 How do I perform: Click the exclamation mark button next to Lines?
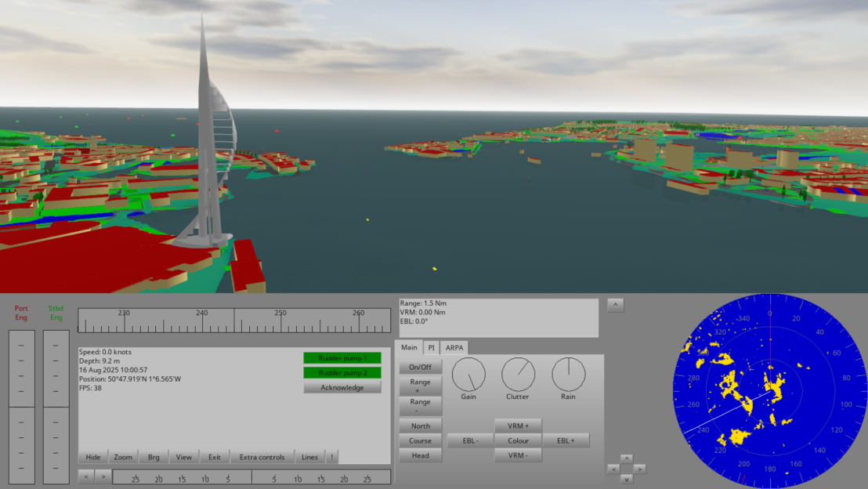(x=331, y=457)
